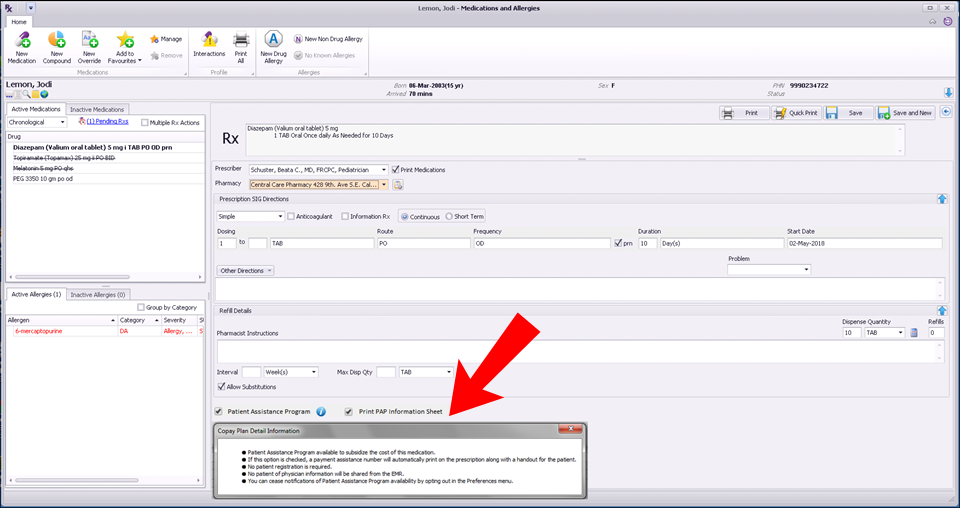Switch to the Active Allergies (1) tab

tap(36, 294)
